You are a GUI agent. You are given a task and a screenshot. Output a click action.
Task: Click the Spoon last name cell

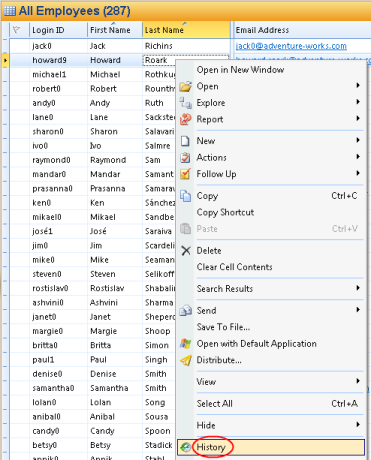coord(159,431)
